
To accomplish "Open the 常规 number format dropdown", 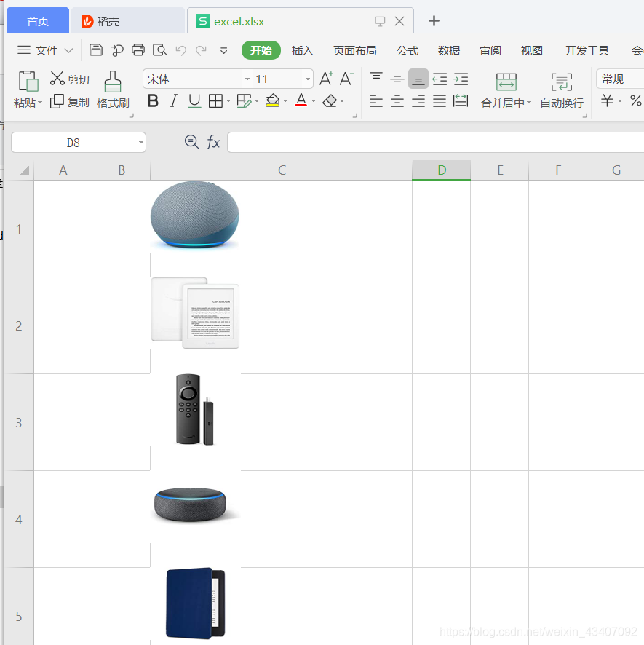I will (619, 78).
